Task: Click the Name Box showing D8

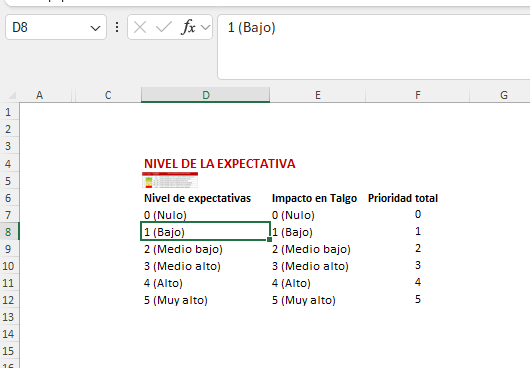Action: point(56,27)
